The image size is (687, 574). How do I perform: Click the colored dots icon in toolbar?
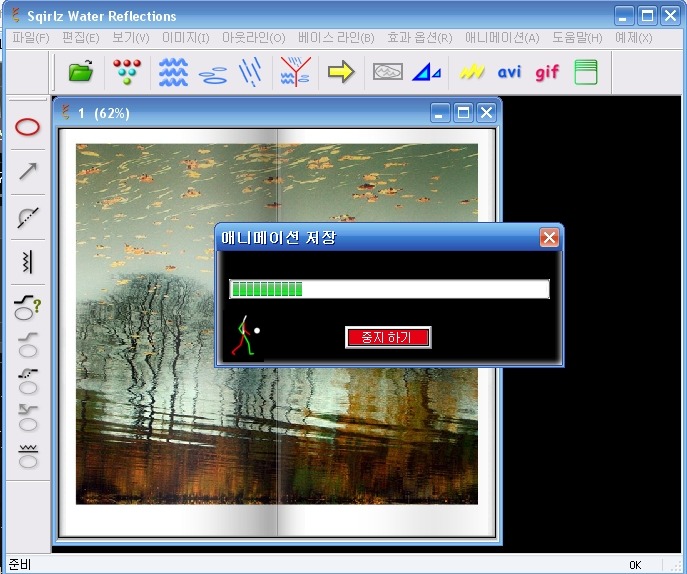click(127, 72)
